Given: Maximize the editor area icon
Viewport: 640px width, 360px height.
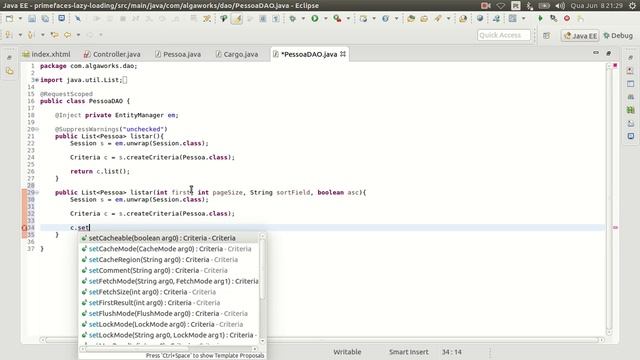Looking at the screenshot, I should (x=609, y=53).
